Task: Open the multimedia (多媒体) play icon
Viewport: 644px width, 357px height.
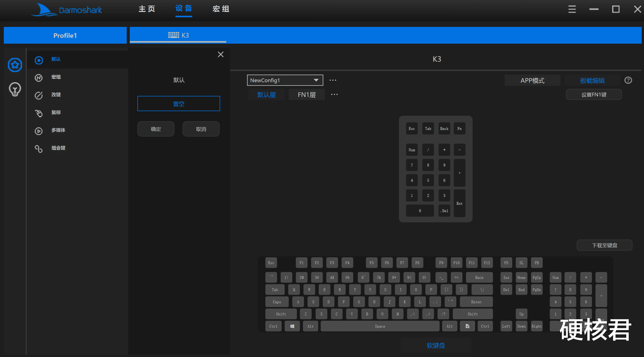Action: coord(39,131)
